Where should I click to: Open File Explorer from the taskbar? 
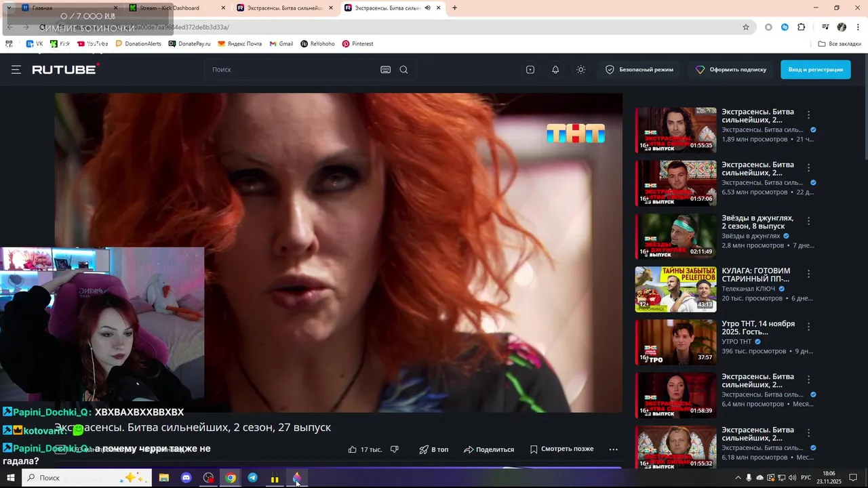[x=164, y=478]
